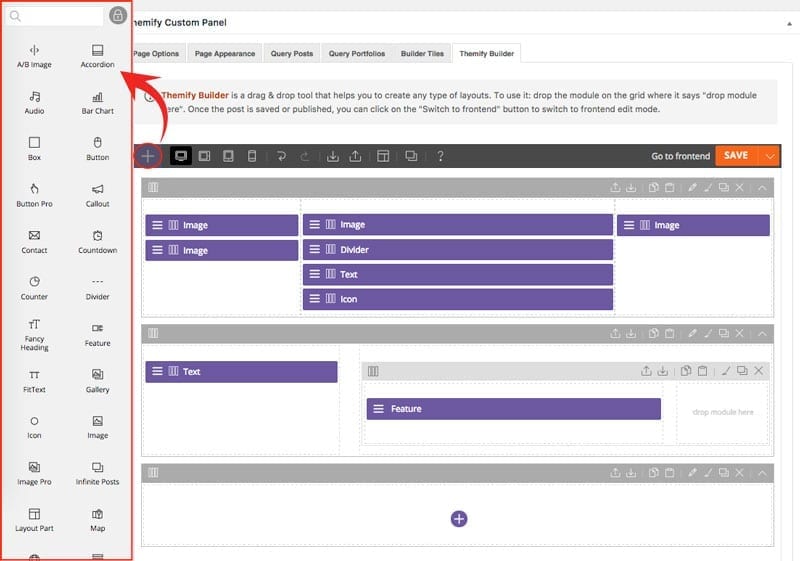
Task: Delete the sub-row containing Feature
Action: pyautogui.click(x=759, y=371)
